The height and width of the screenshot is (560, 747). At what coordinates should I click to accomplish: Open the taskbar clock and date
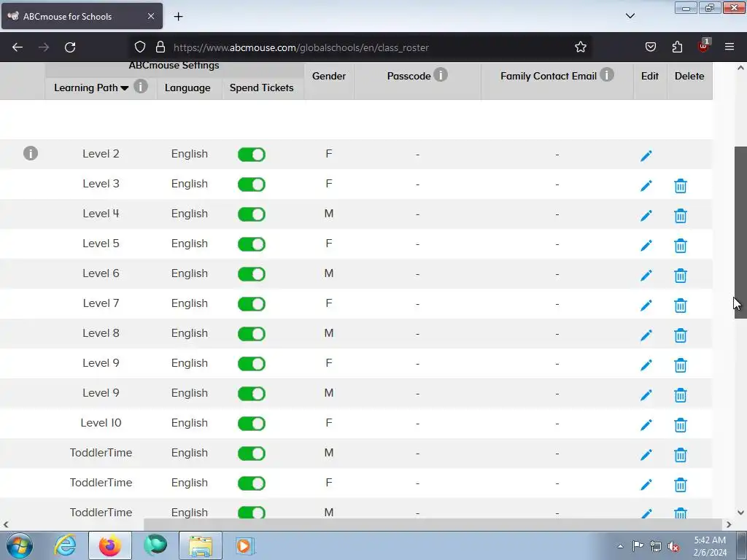click(710, 546)
